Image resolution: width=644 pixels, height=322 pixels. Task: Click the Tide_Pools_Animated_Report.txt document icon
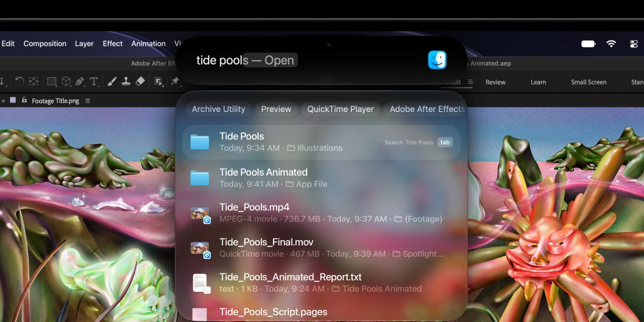pos(201,284)
